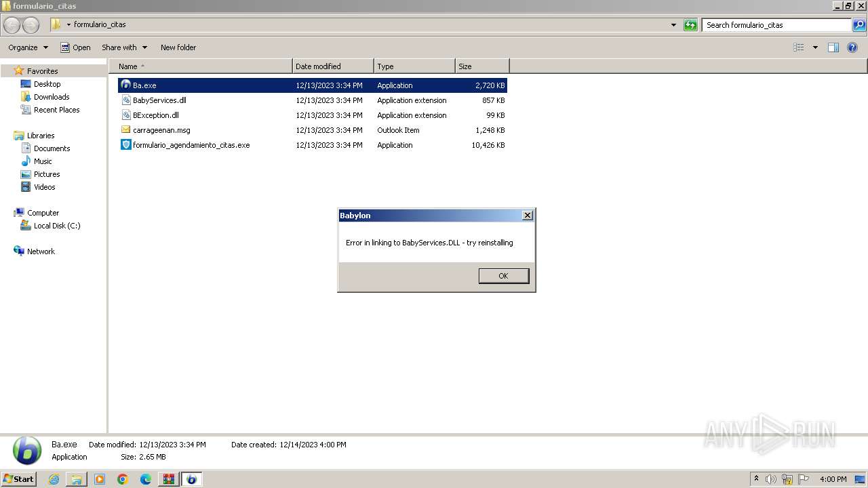868x488 pixels.
Task: Open WinRAR taskbar icon
Action: [168, 479]
